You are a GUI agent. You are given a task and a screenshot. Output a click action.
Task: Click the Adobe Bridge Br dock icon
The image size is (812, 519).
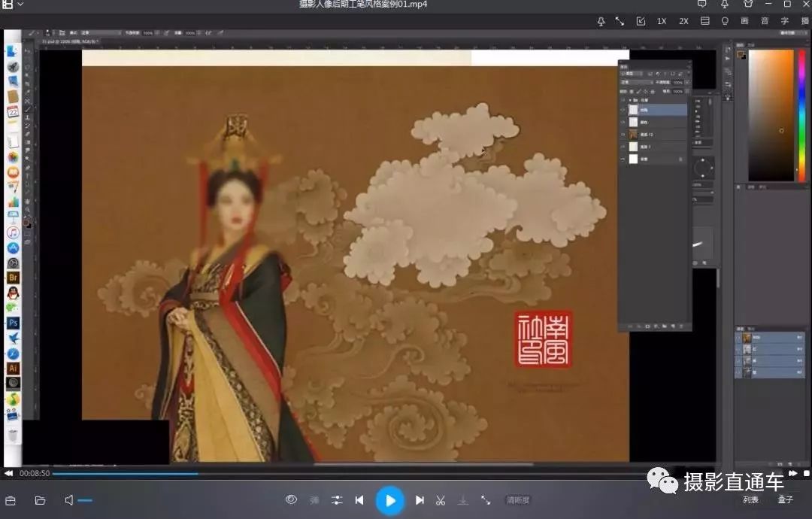(13, 278)
